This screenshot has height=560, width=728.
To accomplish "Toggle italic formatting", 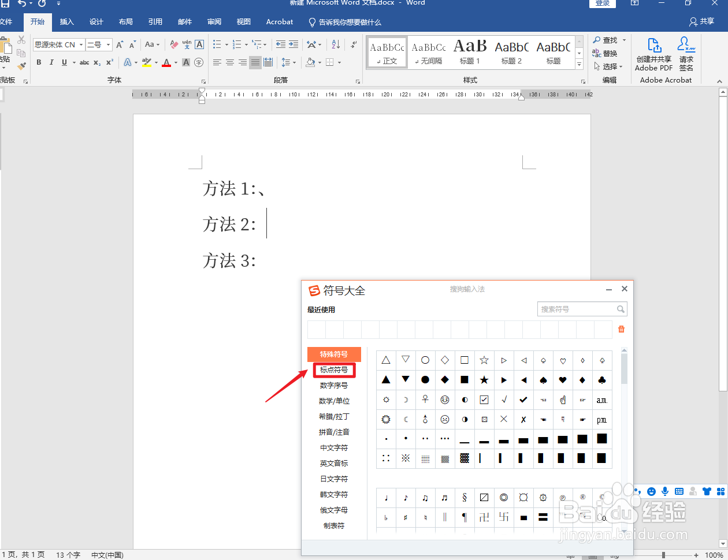I will pos(51,62).
